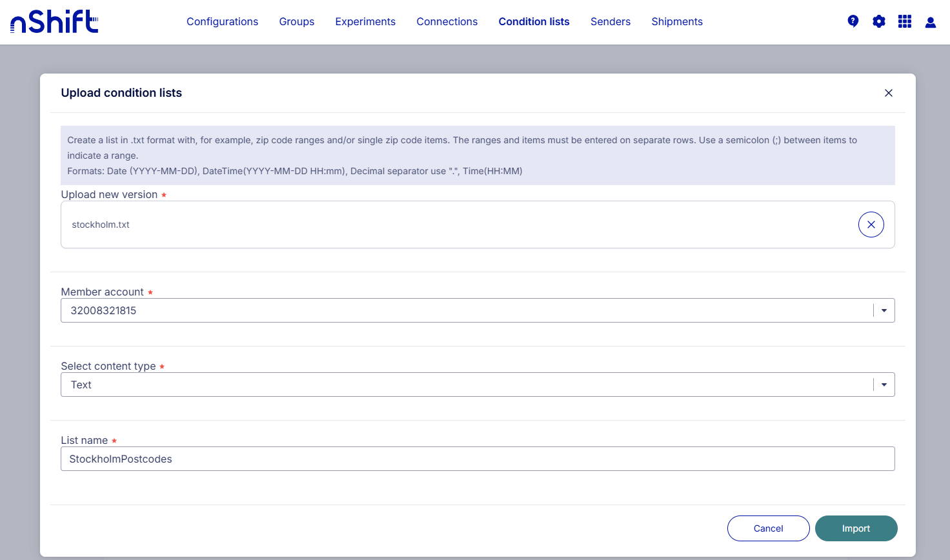Open the Groups menu item
The height and width of the screenshot is (560, 950).
tap(296, 21)
